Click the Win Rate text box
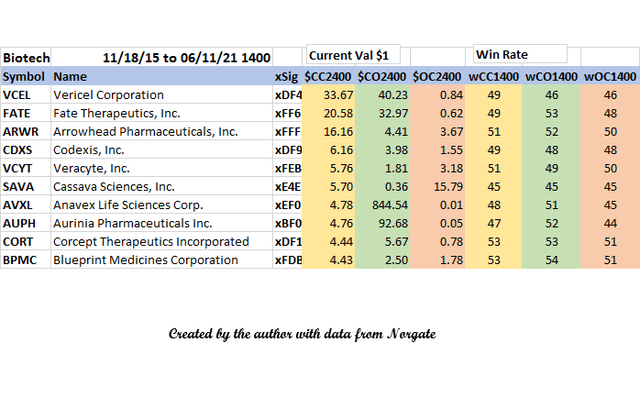This screenshot has width=640, height=398. (x=520, y=54)
